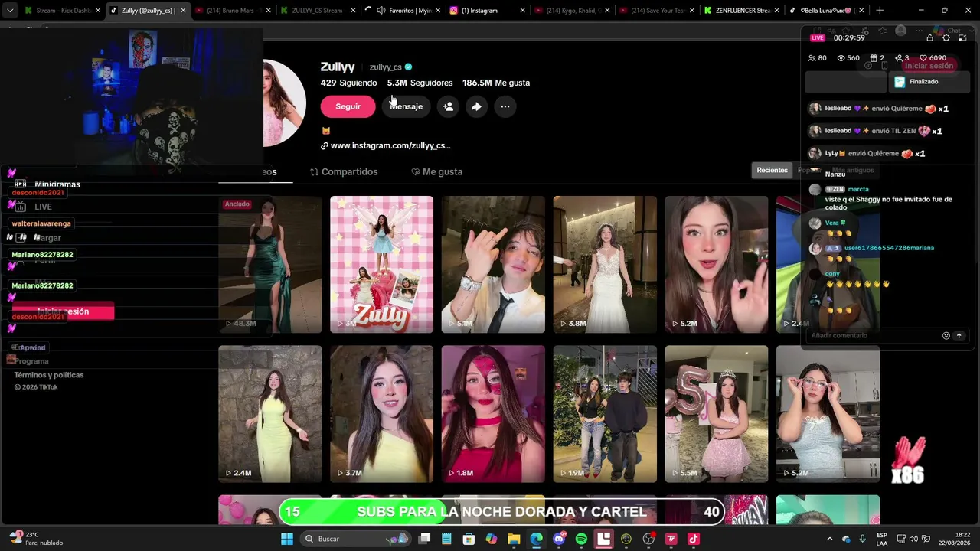Click the Finalizado card in live panel

(929, 81)
